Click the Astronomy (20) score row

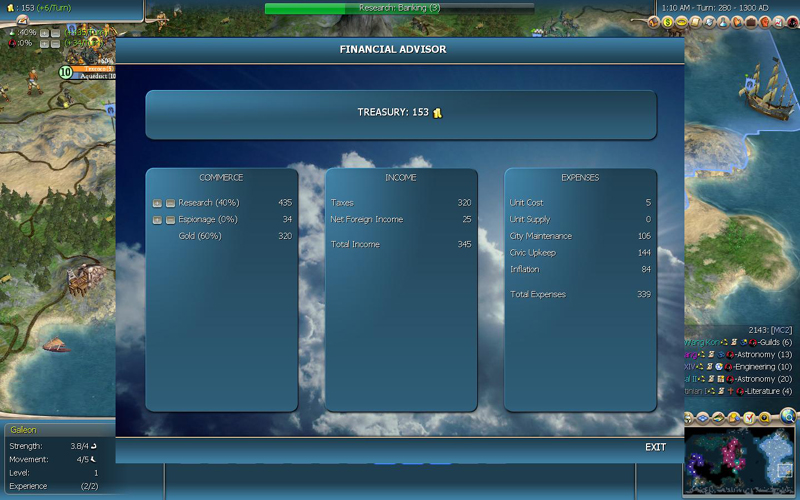coord(738,379)
